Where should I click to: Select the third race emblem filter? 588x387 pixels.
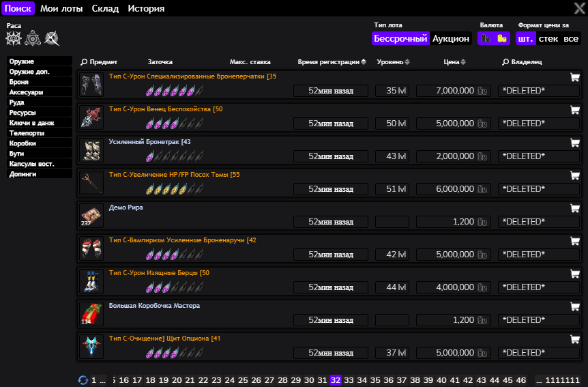52,38
